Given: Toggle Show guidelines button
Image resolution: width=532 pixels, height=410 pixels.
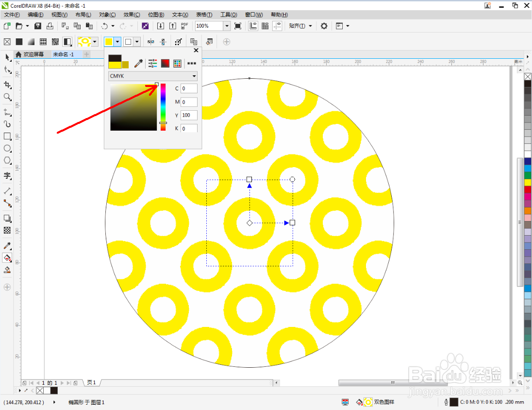Looking at the screenshot, I should (x=278, y=26).
